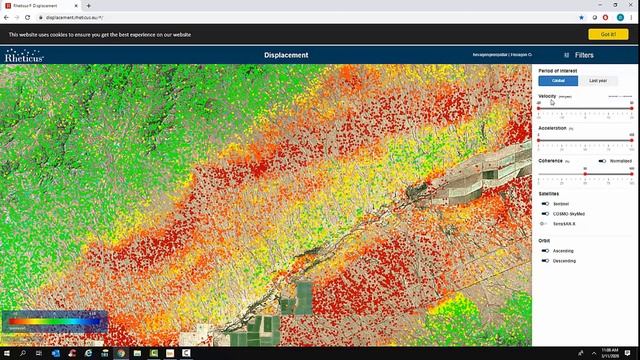Click the red circle extension icon
640x360 pixels.
click(x=605, y=18)
